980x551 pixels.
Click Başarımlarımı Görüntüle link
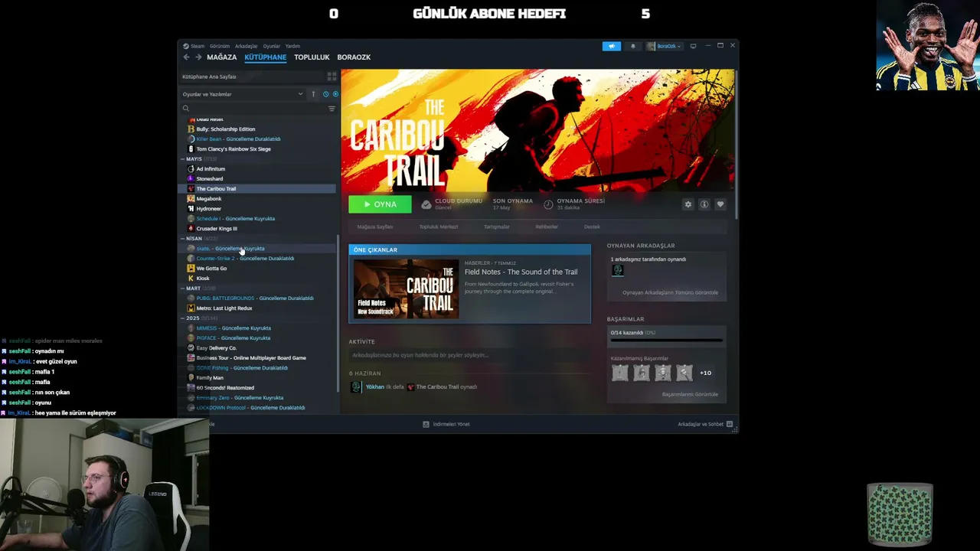(690, 394)
